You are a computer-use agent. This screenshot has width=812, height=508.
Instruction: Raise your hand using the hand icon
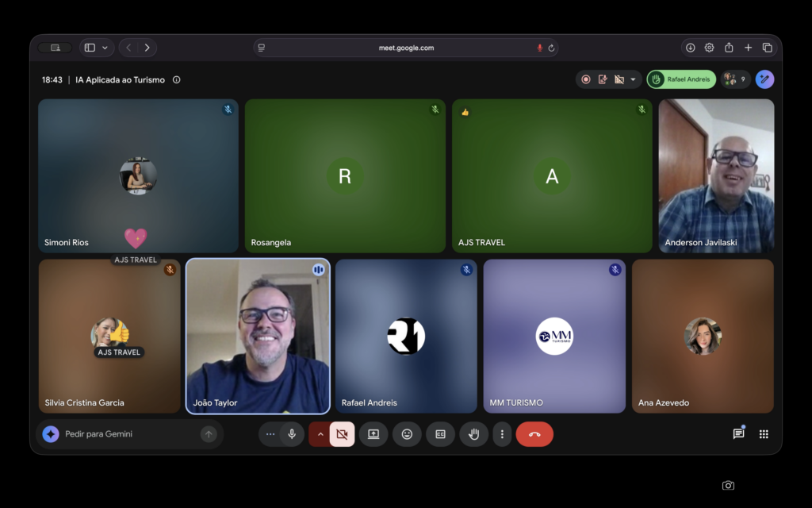[474, 434]
